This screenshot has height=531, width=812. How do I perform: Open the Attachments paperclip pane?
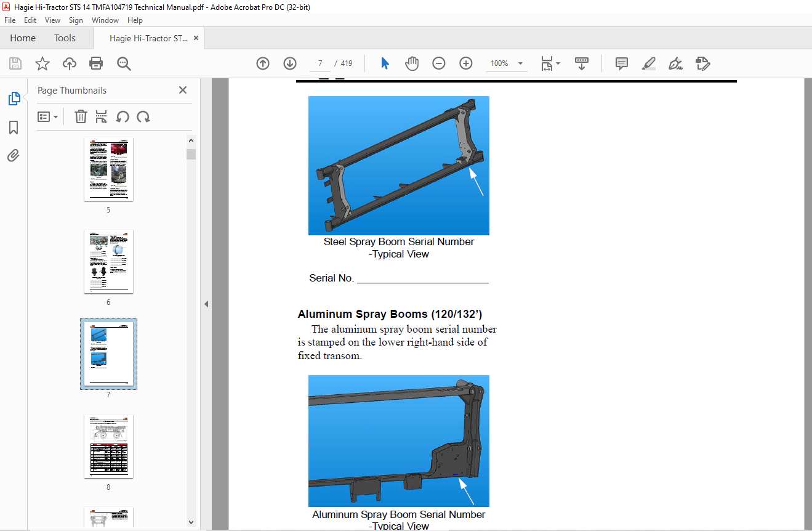click(14, 156)
